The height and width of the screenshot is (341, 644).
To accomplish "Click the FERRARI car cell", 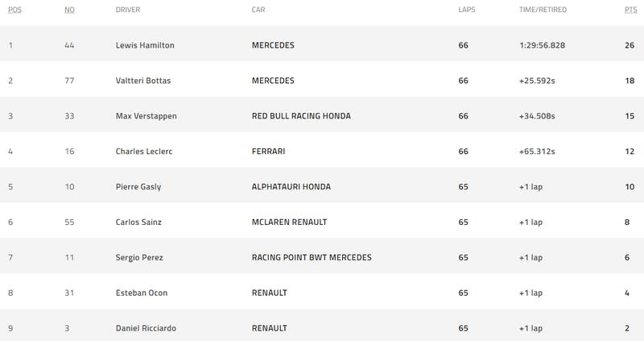I will (x=270, y=152).
